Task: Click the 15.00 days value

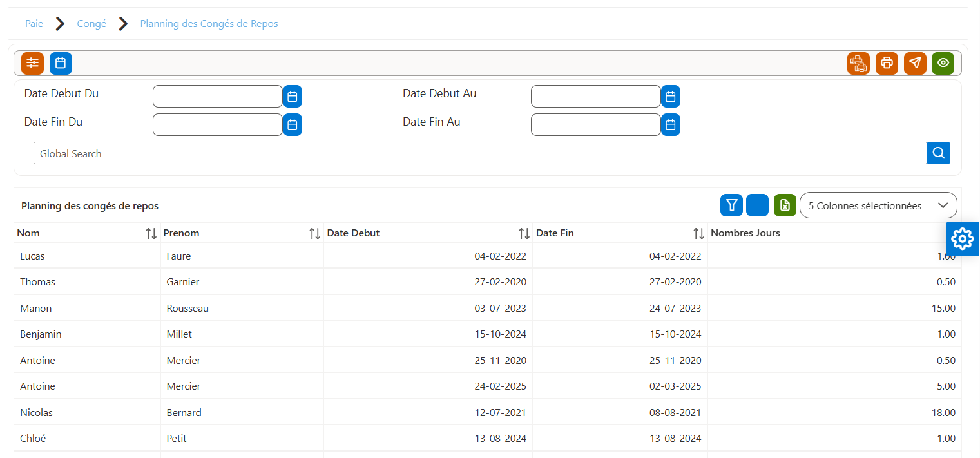Action: 943,308
